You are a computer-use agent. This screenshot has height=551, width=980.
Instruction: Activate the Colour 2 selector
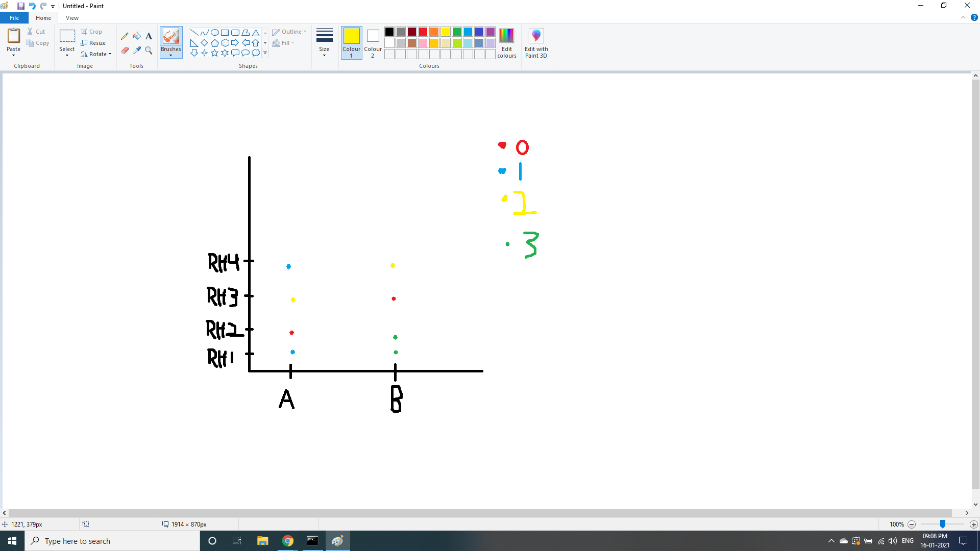[373, 43]
